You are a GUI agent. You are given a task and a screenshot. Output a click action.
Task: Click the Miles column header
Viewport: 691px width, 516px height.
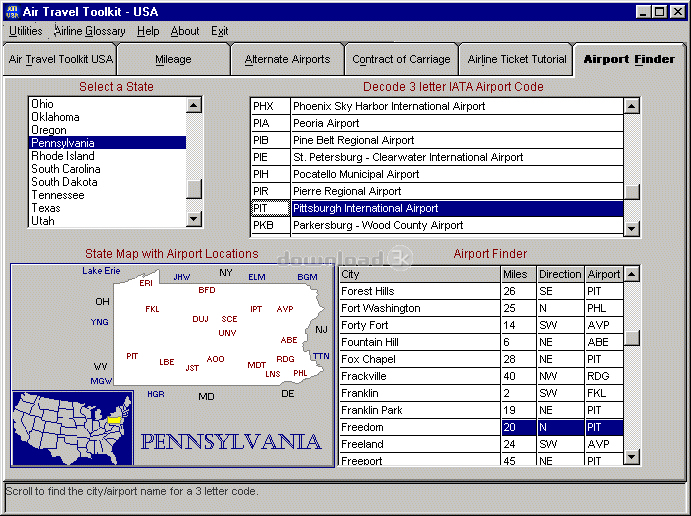click(516, 274)
